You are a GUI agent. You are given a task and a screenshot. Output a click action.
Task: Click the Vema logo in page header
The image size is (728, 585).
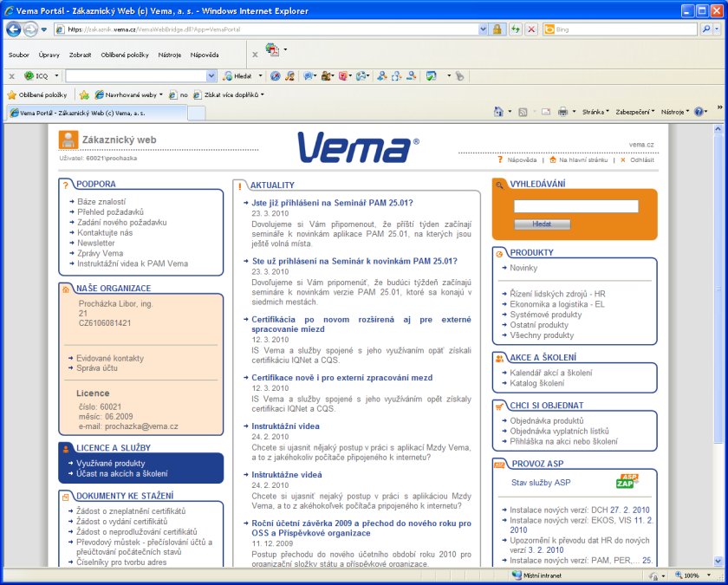pos(359,146)
